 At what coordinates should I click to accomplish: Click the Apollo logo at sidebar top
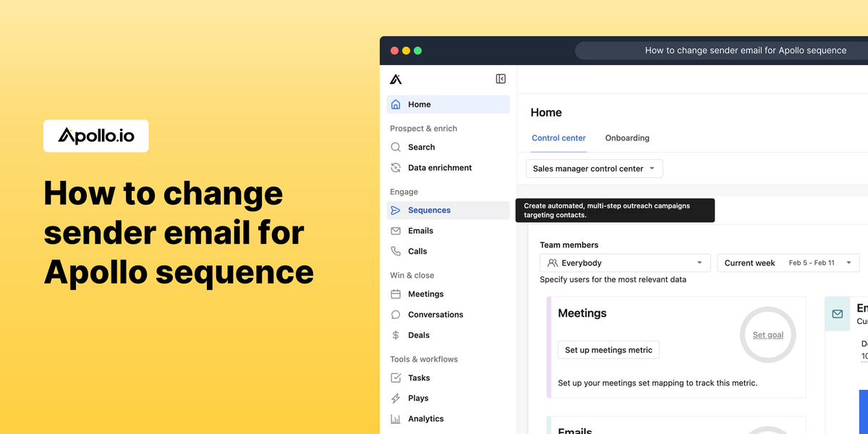point(396,79)
